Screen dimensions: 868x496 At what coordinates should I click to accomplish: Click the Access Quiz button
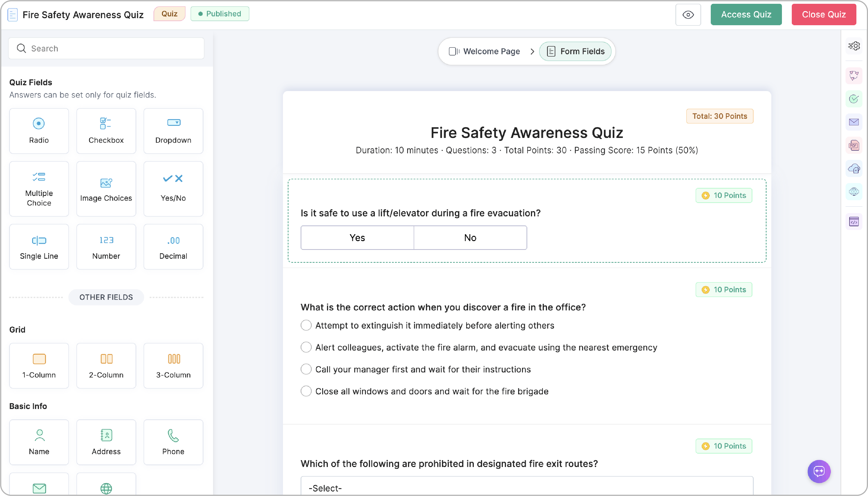tap(746, 15)
